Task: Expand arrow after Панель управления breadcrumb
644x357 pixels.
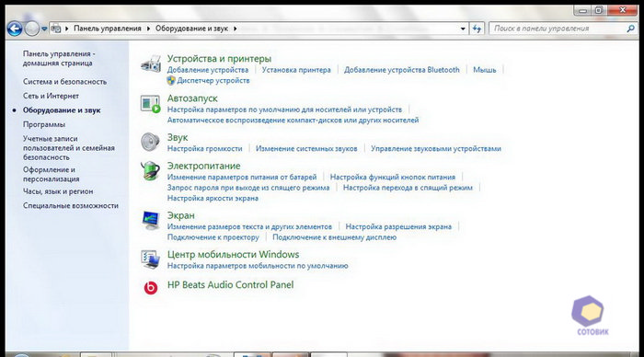Action: [x=149, y=29]
